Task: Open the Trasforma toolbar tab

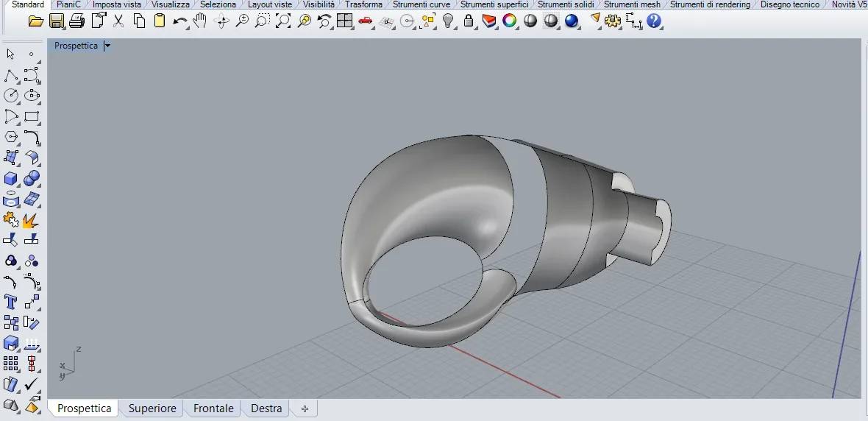Action: [363, 4]
